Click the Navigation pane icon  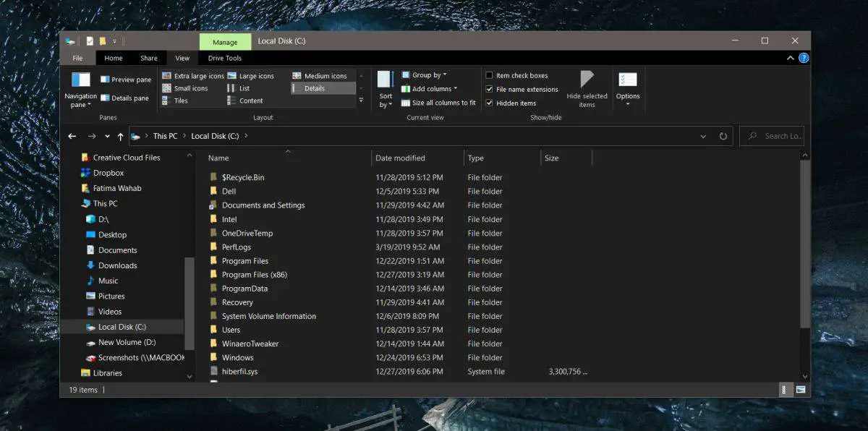tap(80, 80)
